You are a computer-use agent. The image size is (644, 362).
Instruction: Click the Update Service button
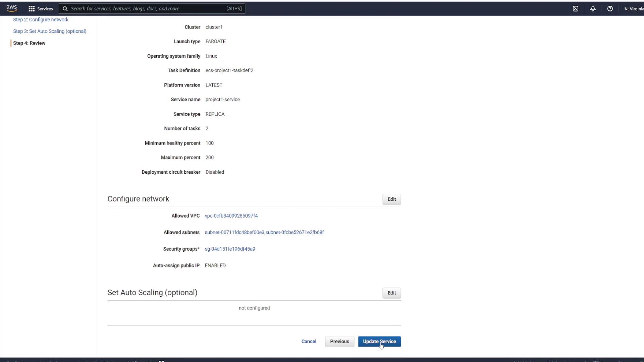coord(379,341)
